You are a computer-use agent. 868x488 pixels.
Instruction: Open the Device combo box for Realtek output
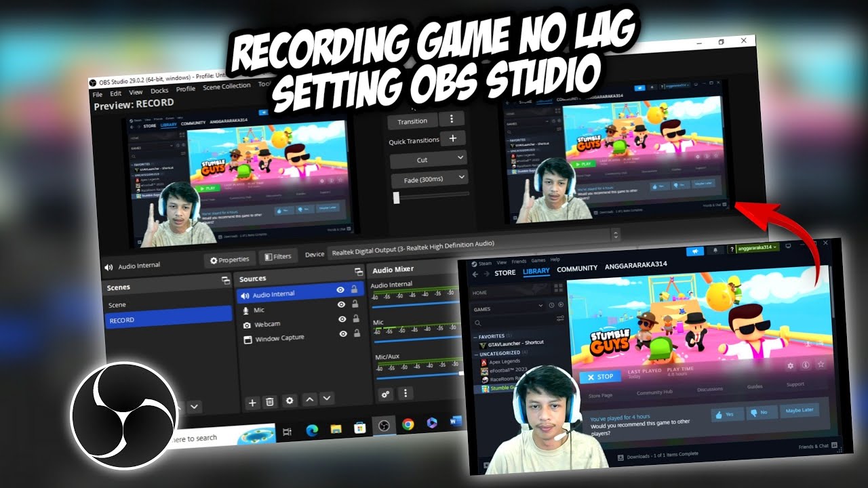[473, 245]
